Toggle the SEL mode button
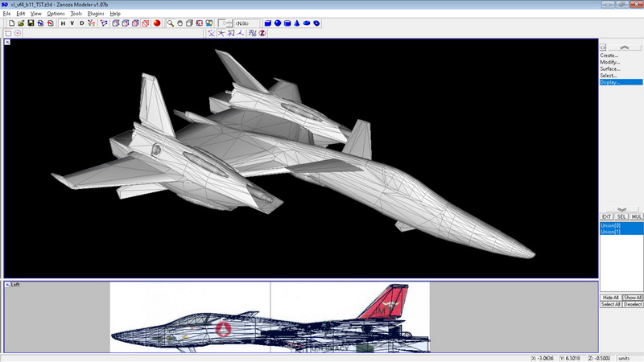 coord(621,216)
